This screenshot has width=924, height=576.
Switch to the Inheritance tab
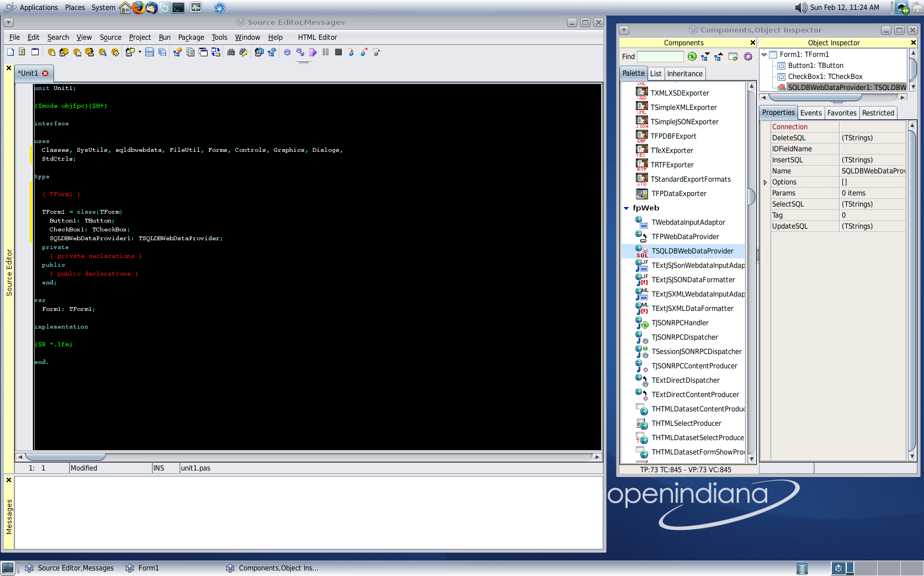click(685, 73)
